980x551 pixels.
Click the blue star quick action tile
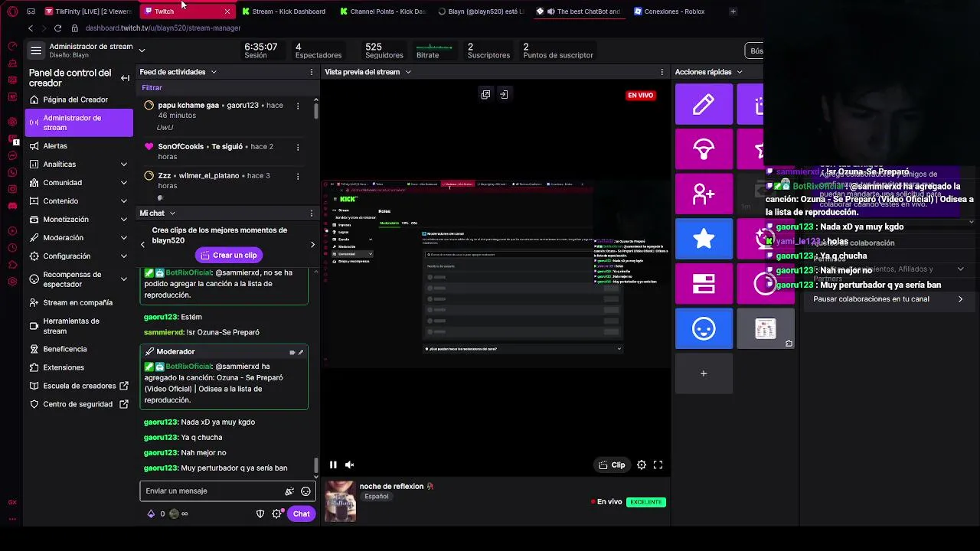[704, 239]
